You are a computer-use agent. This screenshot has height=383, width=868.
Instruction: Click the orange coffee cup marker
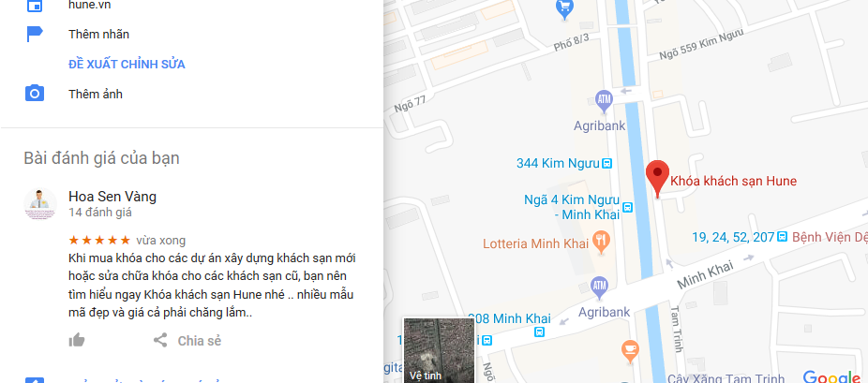point(630,351)
